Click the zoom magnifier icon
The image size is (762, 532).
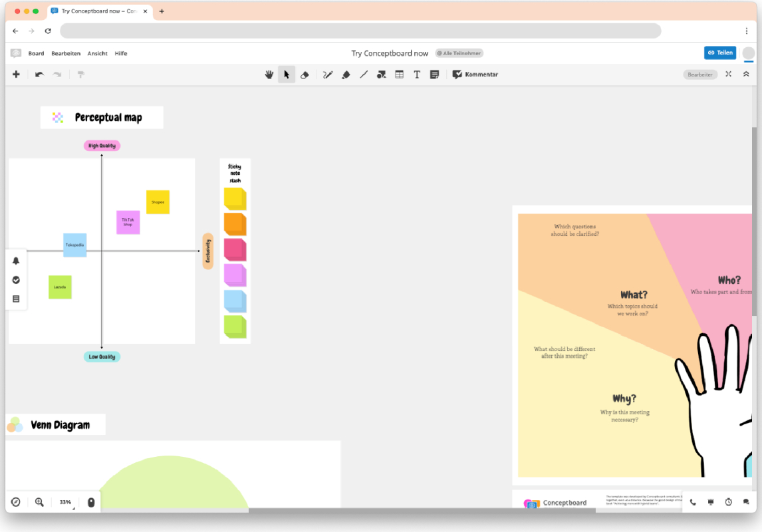[x=39, y=502]
